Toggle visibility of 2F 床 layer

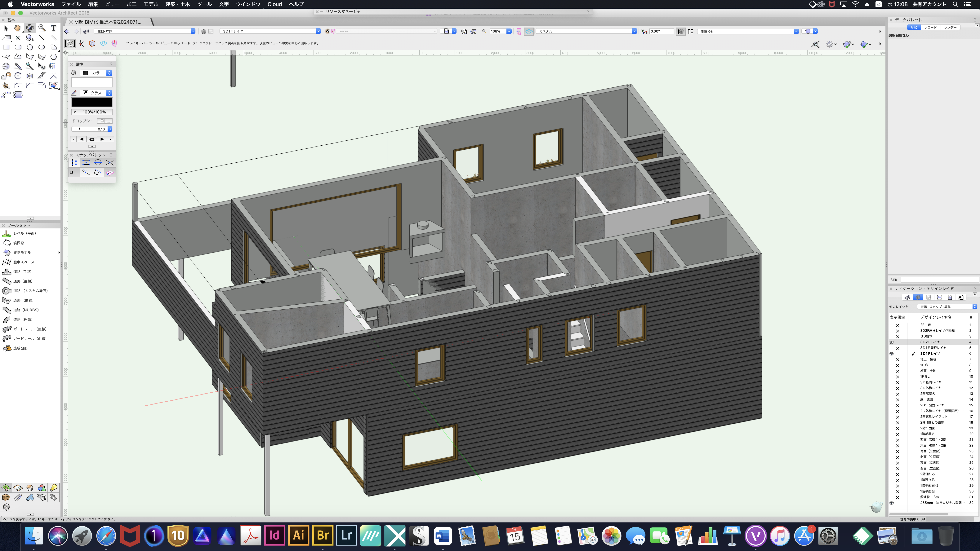[898, 325]
